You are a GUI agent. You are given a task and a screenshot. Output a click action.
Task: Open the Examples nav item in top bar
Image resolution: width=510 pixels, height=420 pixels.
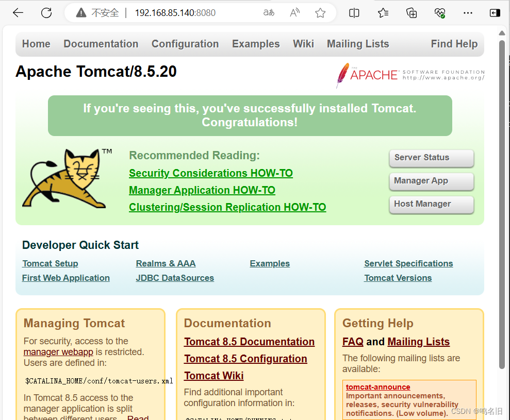click(x=256, y=44)
